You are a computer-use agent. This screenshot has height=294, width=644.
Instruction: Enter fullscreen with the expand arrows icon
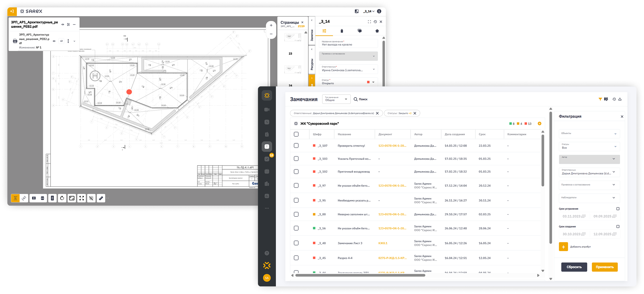(x=81, y=198)
